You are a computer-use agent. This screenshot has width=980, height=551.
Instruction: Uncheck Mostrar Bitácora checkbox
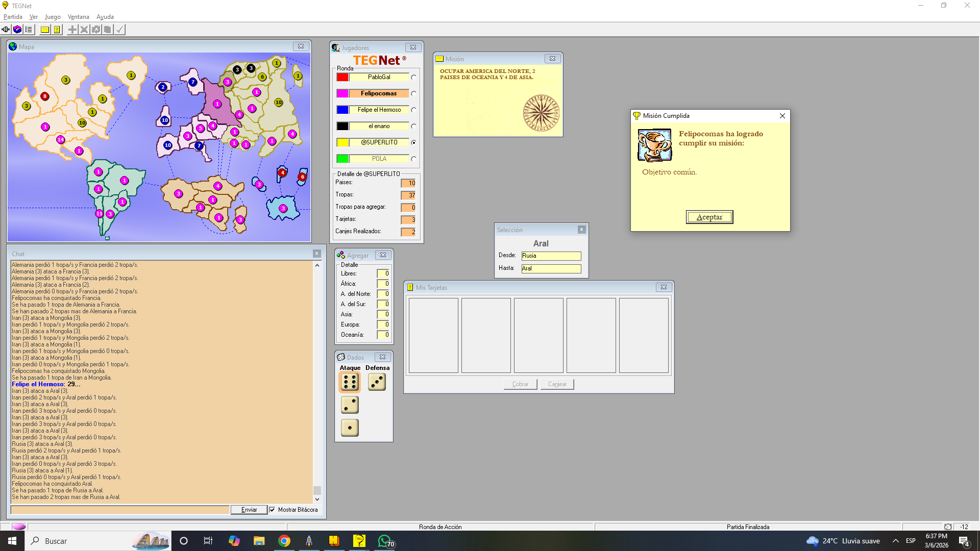[272, 510]
